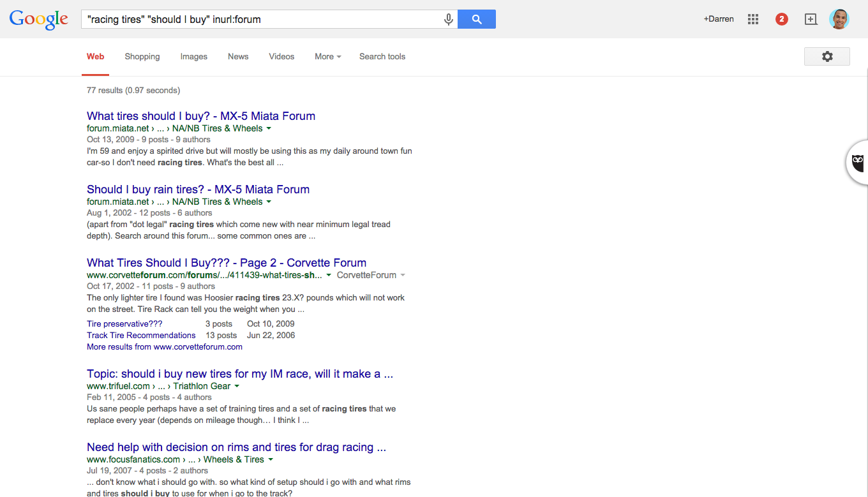Click the '3 posts' sitelink count
The width and height of the screenshot is (868, 497).
[219, 324]
